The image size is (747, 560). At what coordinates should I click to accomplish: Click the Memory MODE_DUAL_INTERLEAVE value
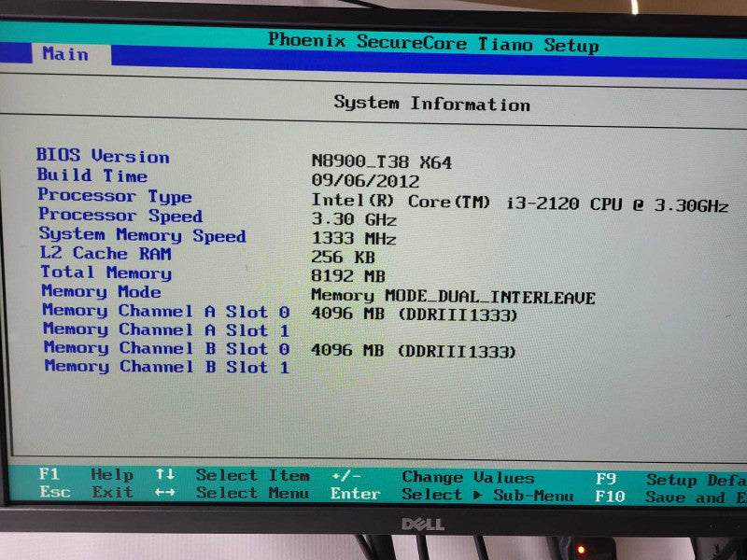(453, 297)
